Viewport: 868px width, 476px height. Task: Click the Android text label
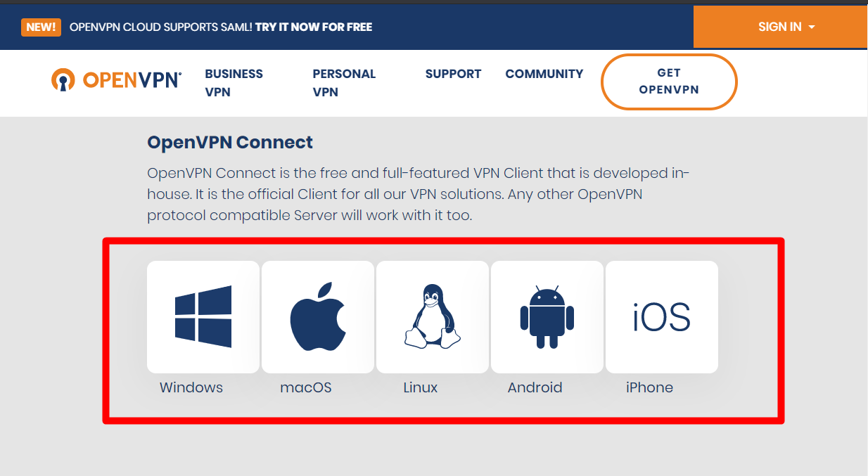[x=535, y=387]
